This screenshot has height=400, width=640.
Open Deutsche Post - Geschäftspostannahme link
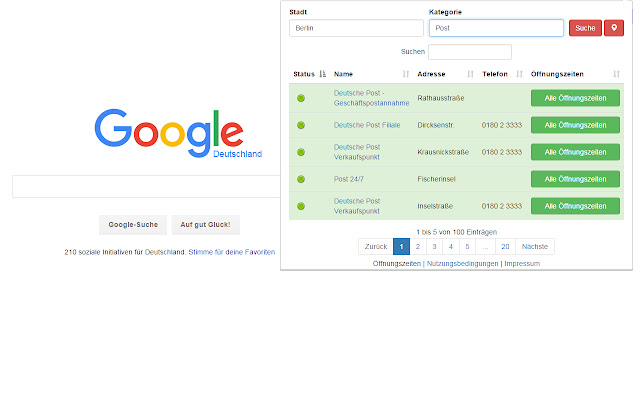point(371,98)
